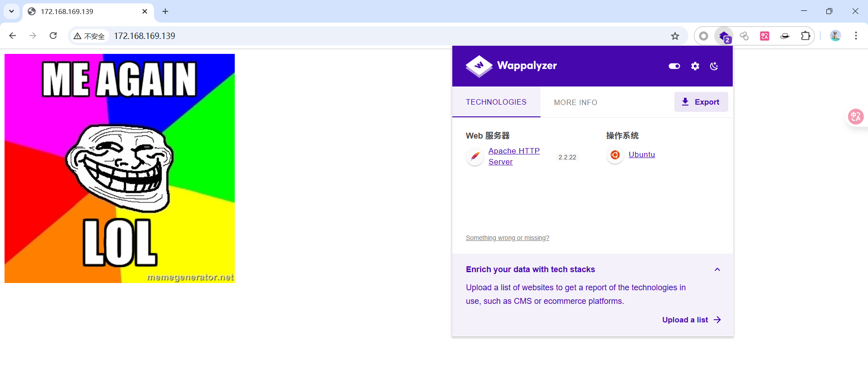Click the 'Web 服务器' category heading
Screen dimensions: 868x384
[488, 135]
